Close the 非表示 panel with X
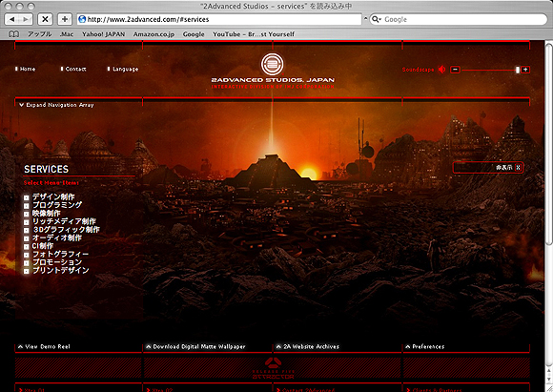 point(518,168)
